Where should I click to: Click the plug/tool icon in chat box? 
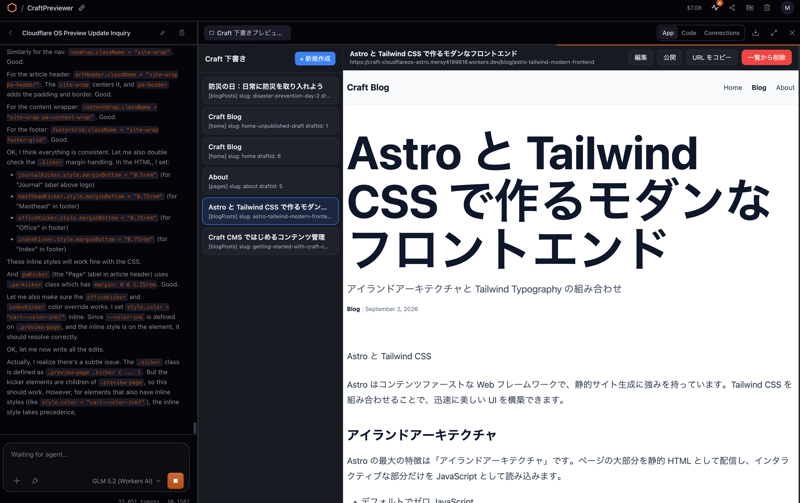[35, 481]
